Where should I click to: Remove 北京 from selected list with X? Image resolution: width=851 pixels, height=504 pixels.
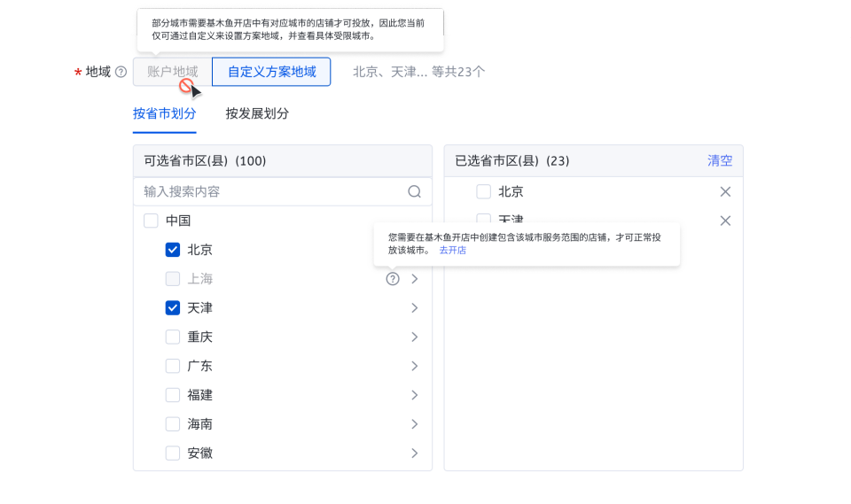click(x=725, y=191)
